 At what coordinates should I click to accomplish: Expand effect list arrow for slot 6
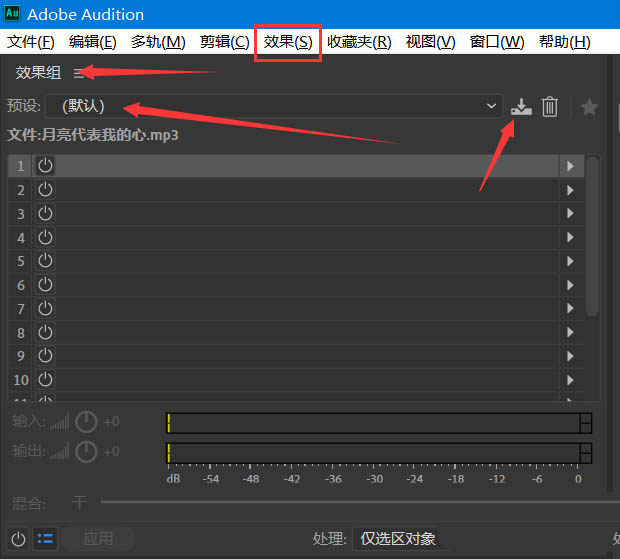point(570,285)
